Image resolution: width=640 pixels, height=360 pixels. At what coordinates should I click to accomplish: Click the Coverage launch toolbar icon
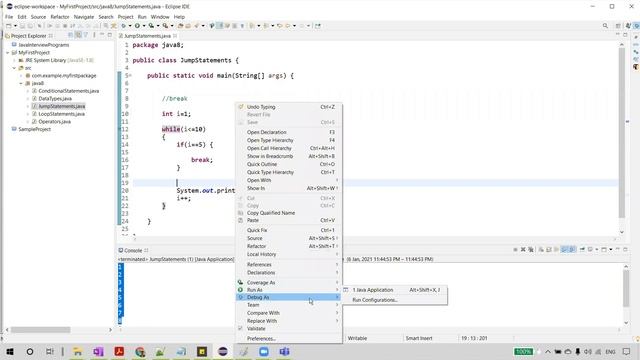point(151,26)
